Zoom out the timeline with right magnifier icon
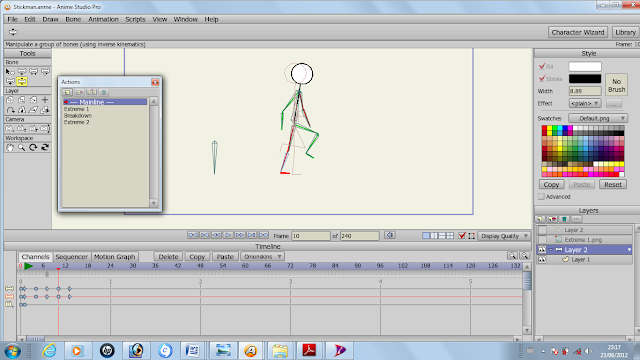Viewport: 640px width, 360px height. pos(524,256)
